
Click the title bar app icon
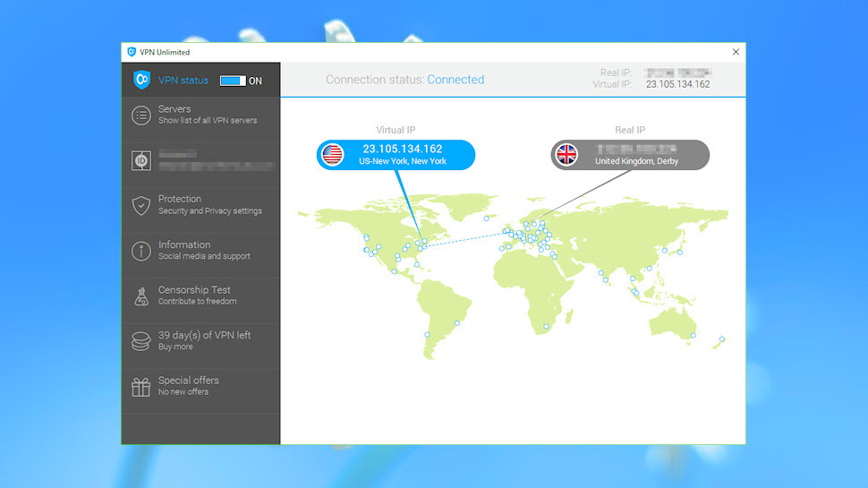coord(132,52)
